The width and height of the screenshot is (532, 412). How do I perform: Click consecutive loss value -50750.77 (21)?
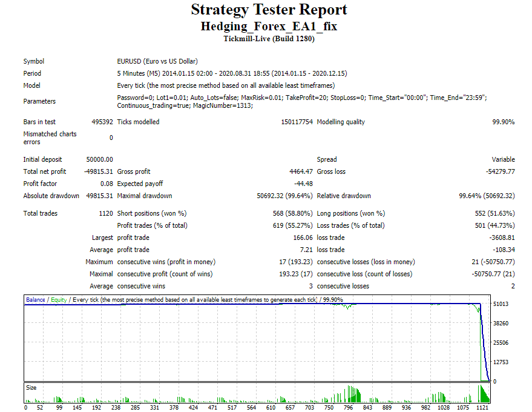[x=493, y=274]
